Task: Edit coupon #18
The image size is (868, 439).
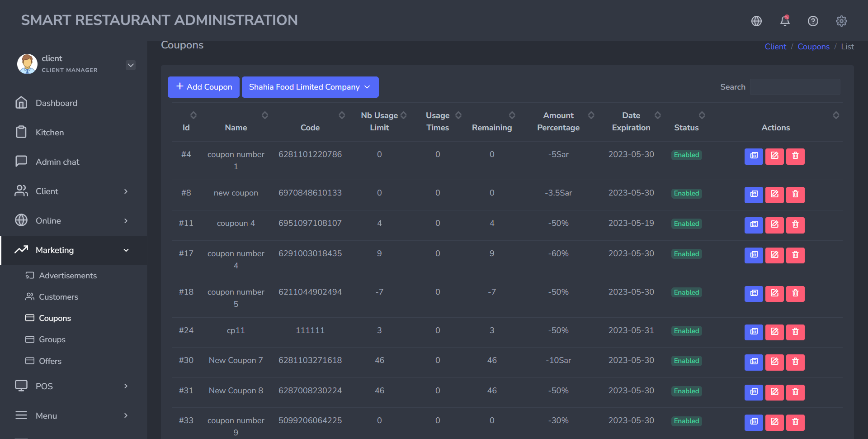Action: (x=774, y=294)
